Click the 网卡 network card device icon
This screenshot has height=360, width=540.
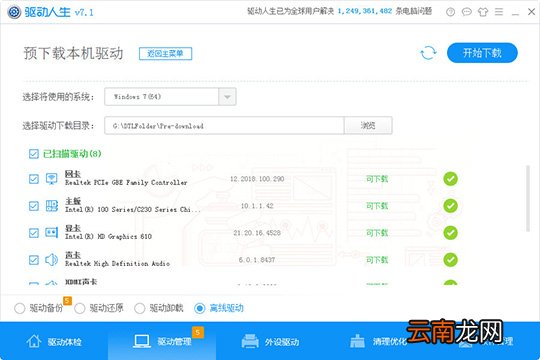tap(52, 179)
